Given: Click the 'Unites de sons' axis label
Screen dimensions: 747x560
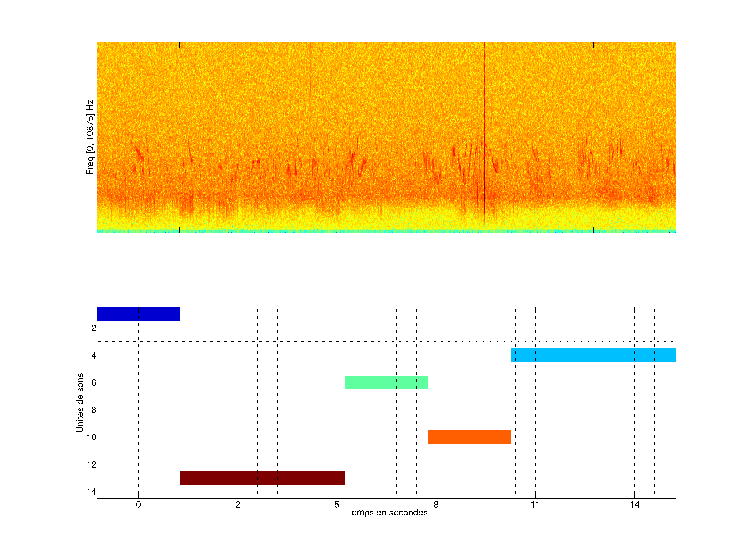Looking at the screenshot, I should point(80,402).
